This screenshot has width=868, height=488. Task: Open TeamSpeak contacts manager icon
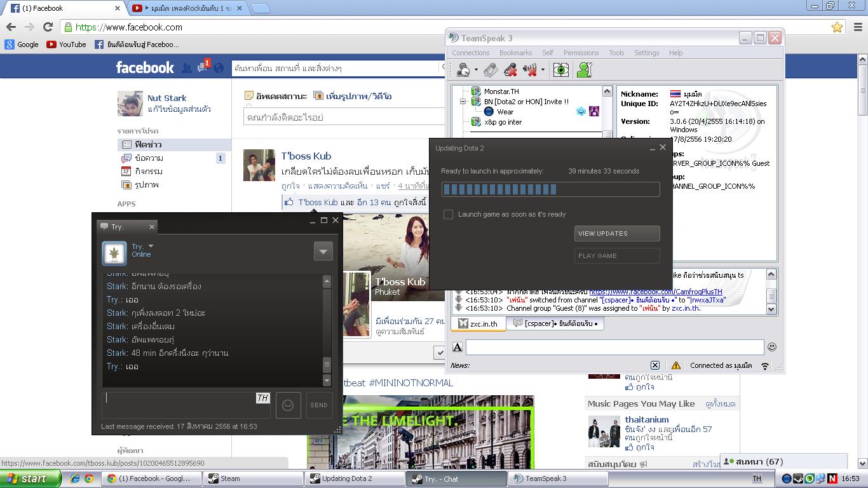[x=585, y=70]
